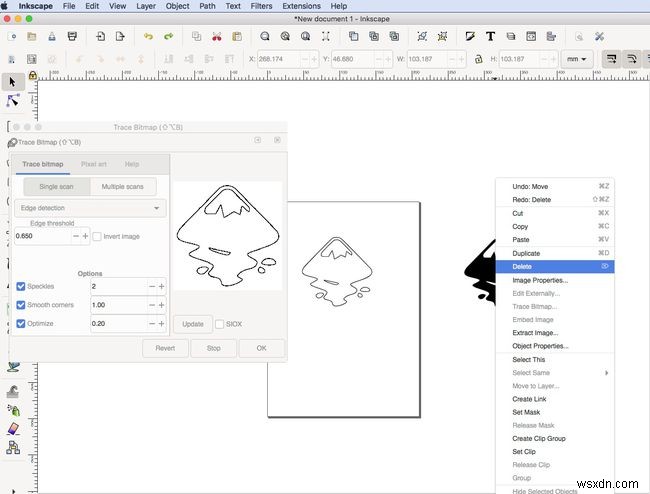
Task: Open existing document folder icon
Action: [x=32, y=36]
